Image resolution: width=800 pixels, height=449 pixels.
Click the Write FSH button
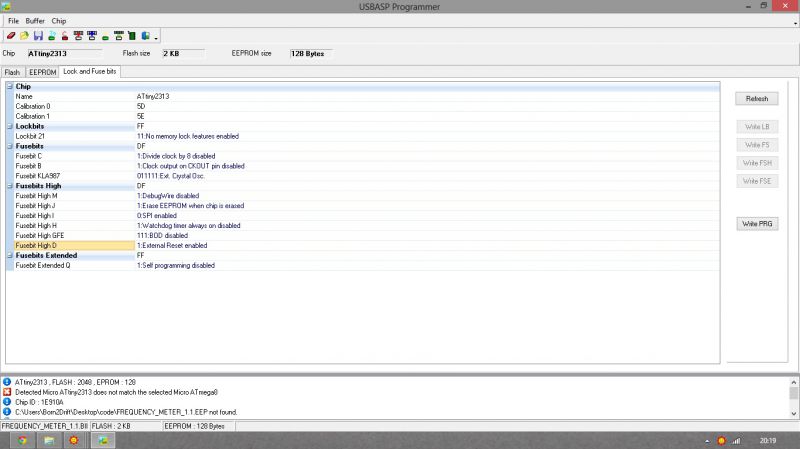click(757, 163)
